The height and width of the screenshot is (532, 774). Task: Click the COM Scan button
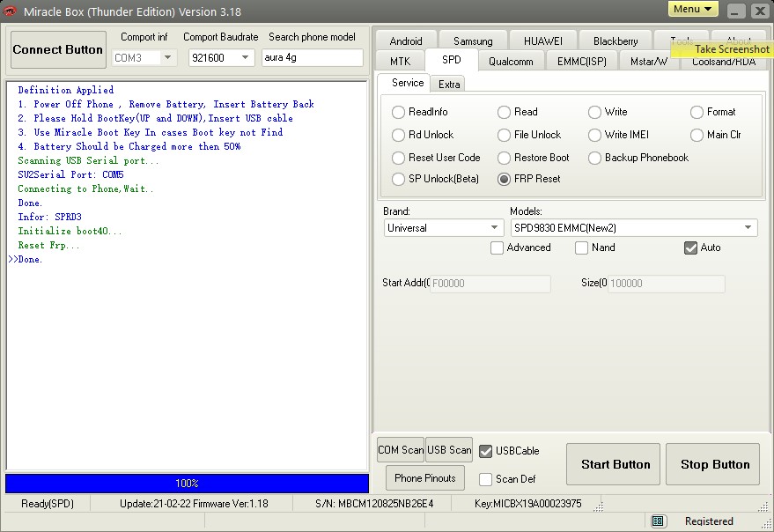[x=401, y=450]
